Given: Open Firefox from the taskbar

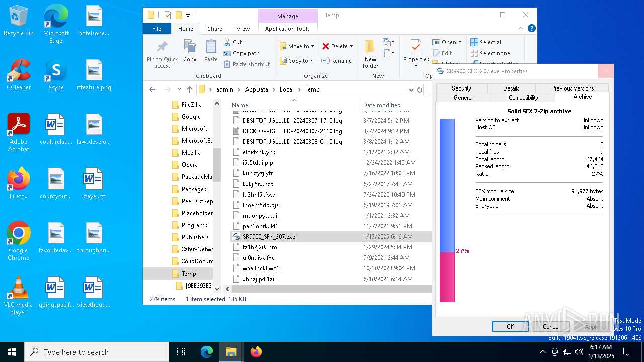Looking at the screenshot, I should (256, 352).
